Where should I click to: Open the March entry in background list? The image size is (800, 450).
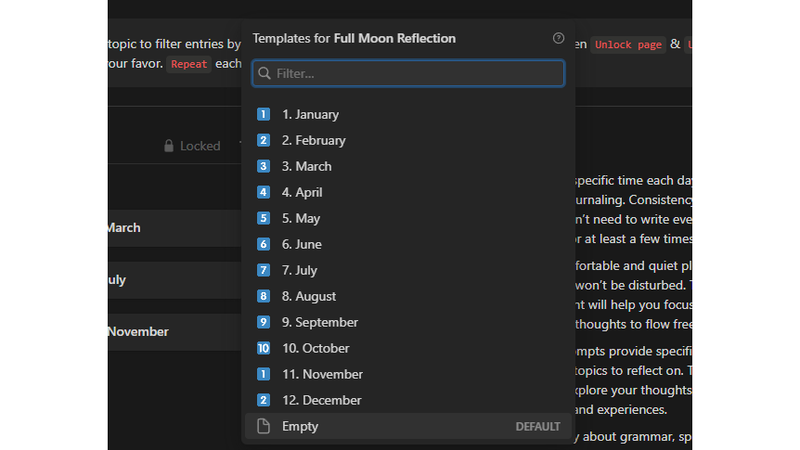pyautogui.click(x=174, y=228)
